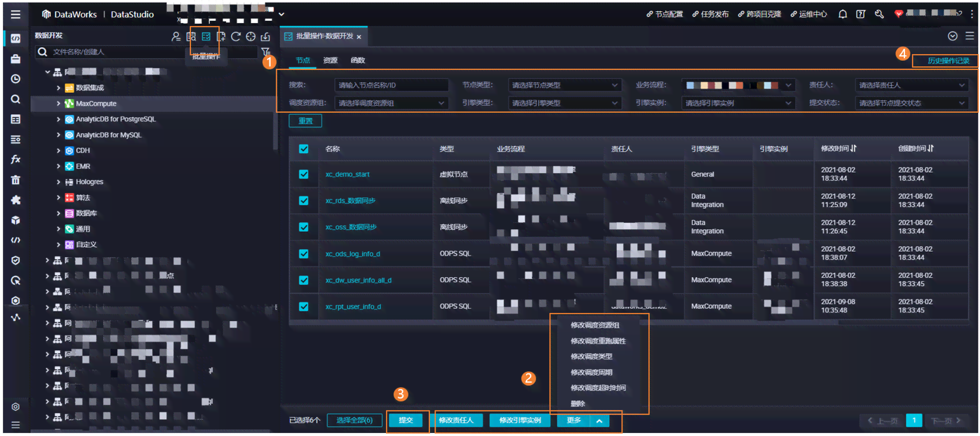This screenshot has width=980, height=436.
Task: Open the hamburger menu at top left
Action: click(x=16, y=14)
